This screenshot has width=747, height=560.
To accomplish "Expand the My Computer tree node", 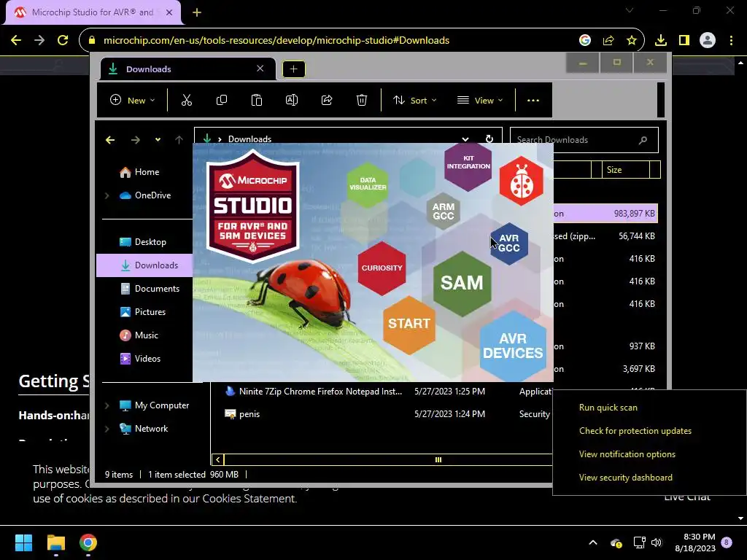I will 107,405.
